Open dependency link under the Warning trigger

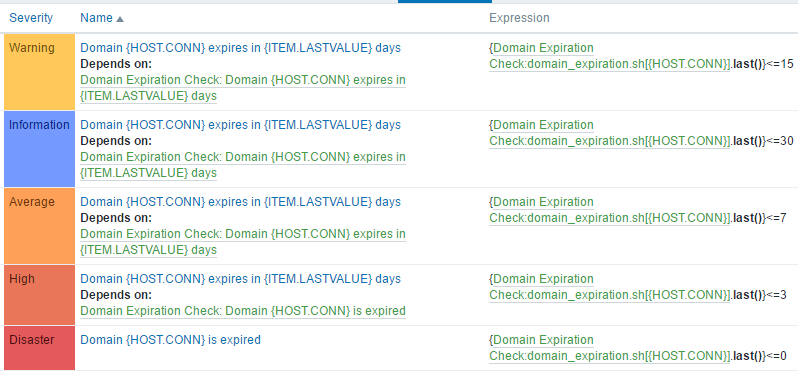243,88
